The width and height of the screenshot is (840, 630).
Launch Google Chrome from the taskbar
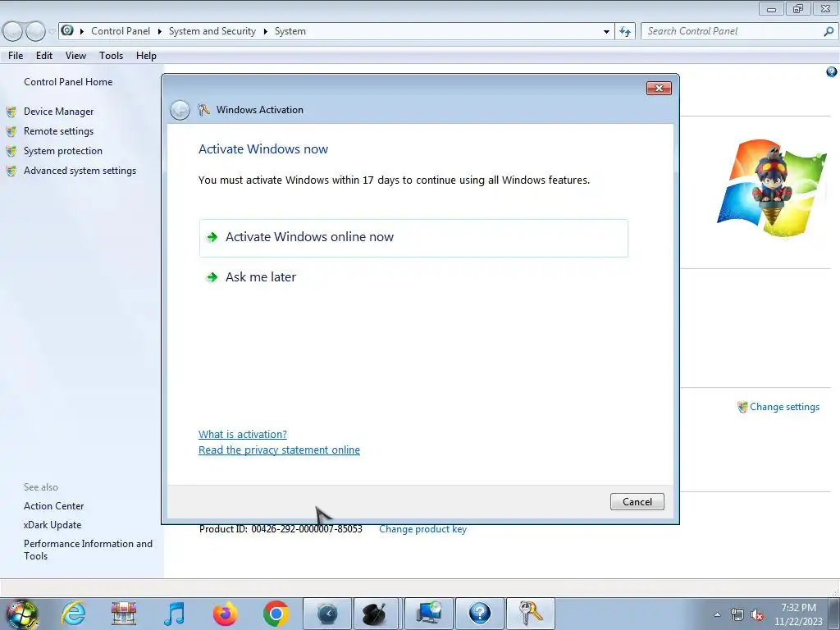(x=276, y=614)
